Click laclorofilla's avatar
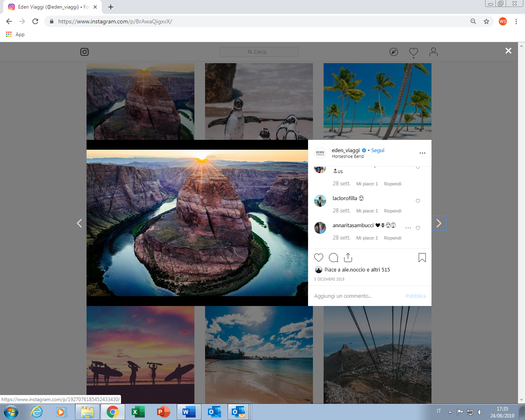Image resolution: width=525 pixels, height=420 pixels. (320, 201)
